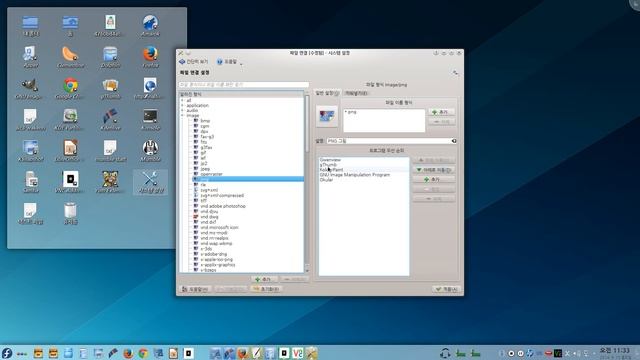This screenshot has width=640, height=360.
Task: Collapse the 'image' category in the tree
Action: point(182,116)
